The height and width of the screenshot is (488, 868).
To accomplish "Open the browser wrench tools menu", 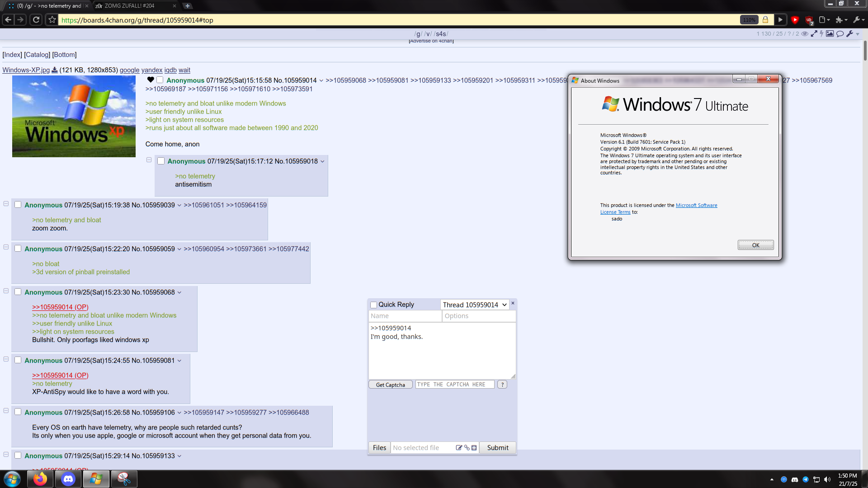I will click(x=858, y=20).
